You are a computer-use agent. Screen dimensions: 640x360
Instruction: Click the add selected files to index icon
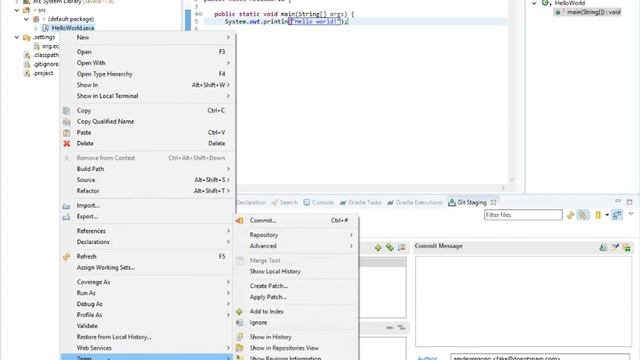coord(378,248)
